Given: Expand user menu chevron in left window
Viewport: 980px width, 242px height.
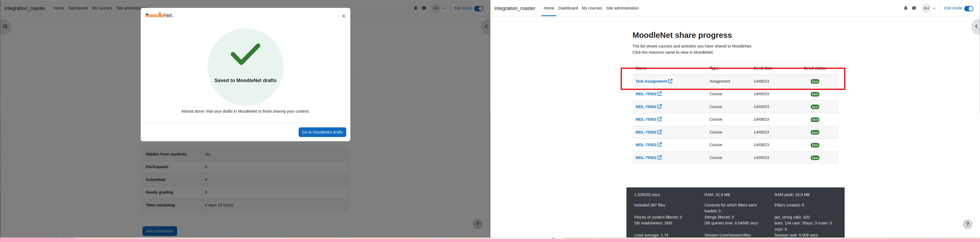Looking at the screenshot, I should [x=444, y=8].
